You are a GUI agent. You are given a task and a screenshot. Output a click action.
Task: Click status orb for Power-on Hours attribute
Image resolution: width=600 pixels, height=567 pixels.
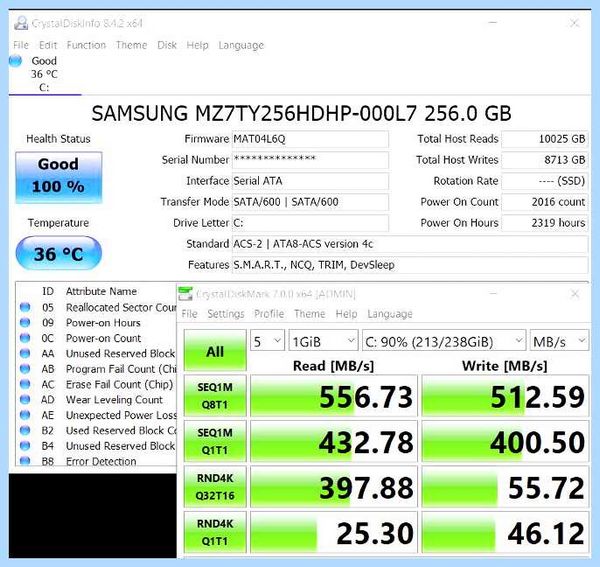(25, 323)
